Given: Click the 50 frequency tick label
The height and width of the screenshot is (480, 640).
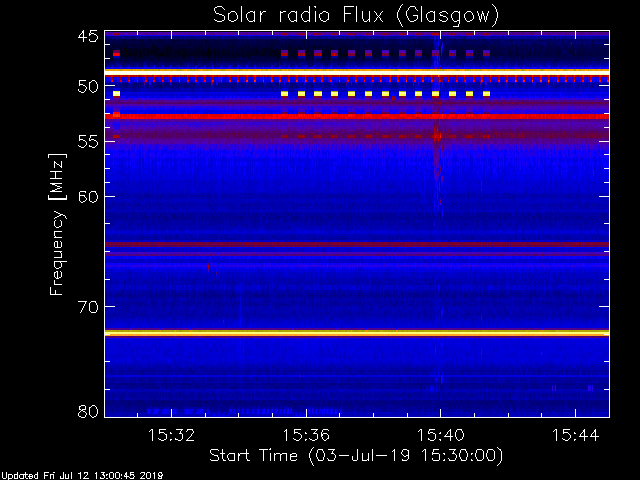Looking at the screenshot, I should tap(88, 87).
